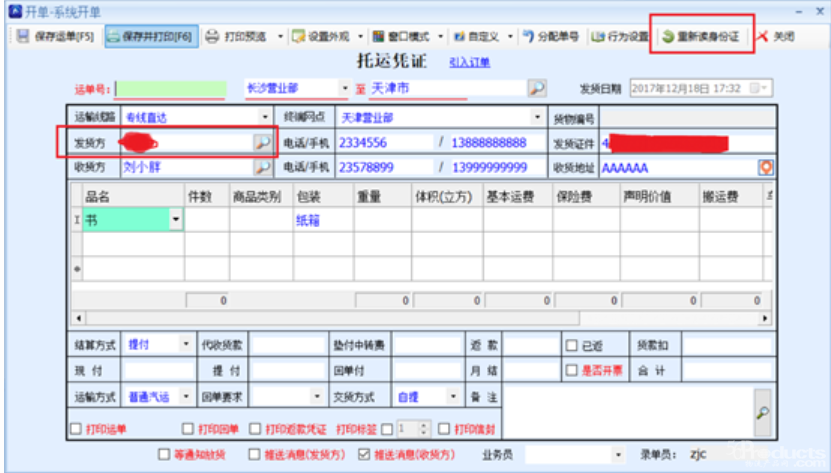This screenshot has height=473, width=831.
Task: Uncheck 推送消息(收货方) checkbox
Action: click(365, 455)
